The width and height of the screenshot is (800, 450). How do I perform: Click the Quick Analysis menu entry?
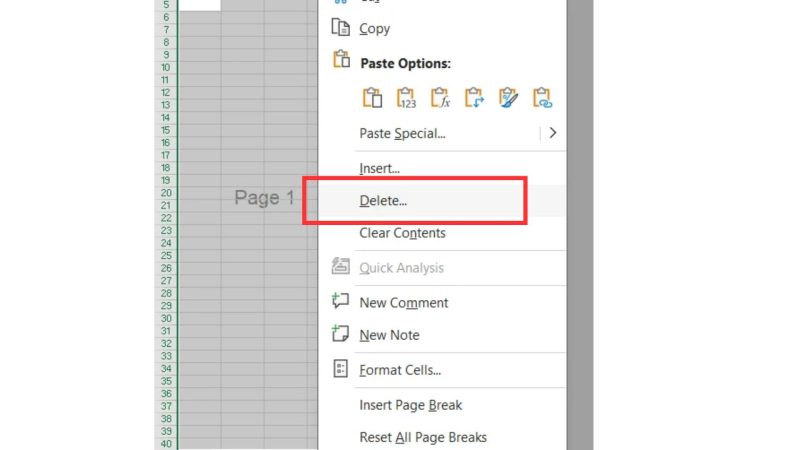402,268
